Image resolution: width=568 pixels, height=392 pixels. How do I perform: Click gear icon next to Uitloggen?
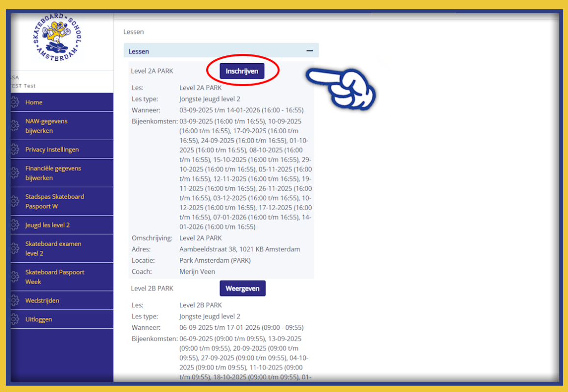pyautogui.click(x=15, y=319)
